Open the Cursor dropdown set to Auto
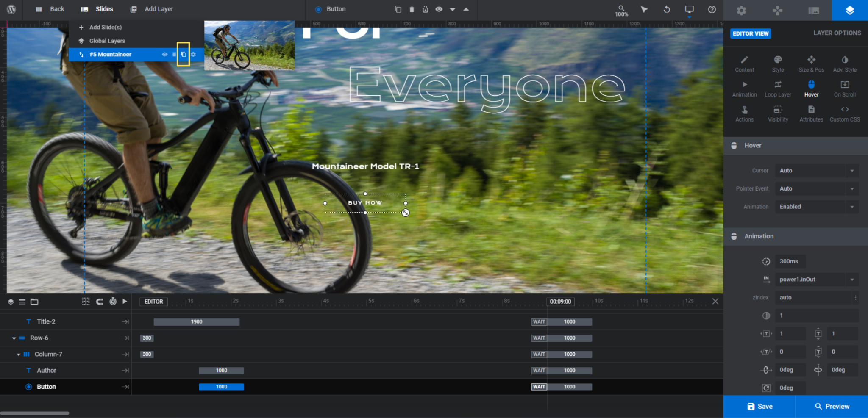 pyautogui.click(x=817, y=171)
